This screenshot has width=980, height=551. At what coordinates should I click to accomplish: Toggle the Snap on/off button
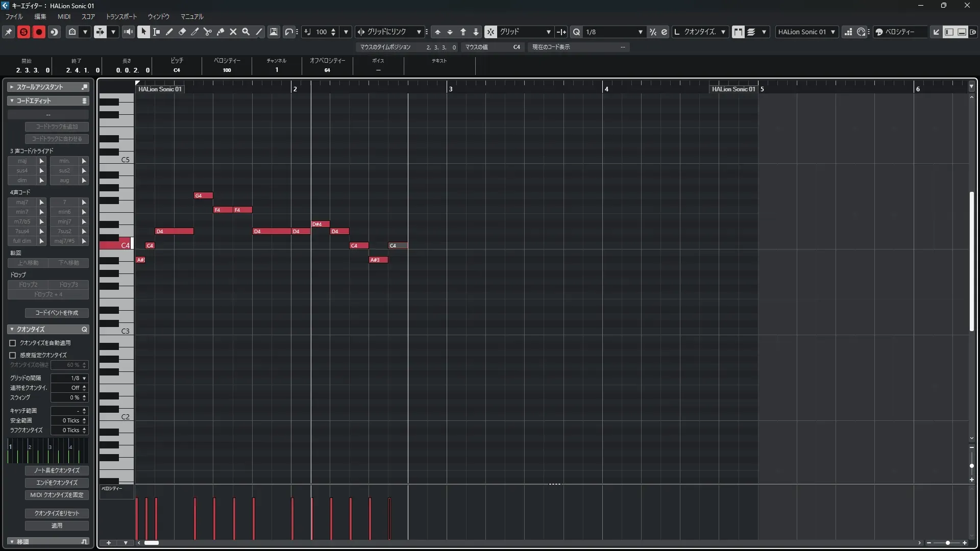coord(491,32)
